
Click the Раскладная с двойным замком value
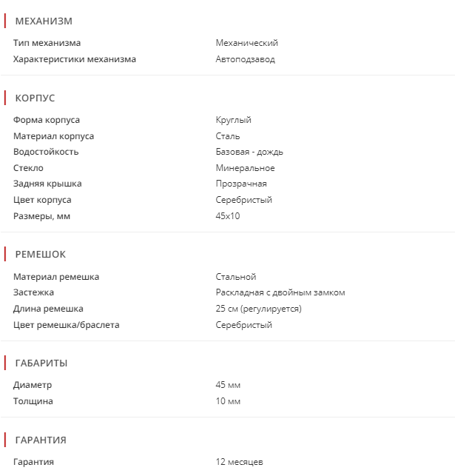280,292
